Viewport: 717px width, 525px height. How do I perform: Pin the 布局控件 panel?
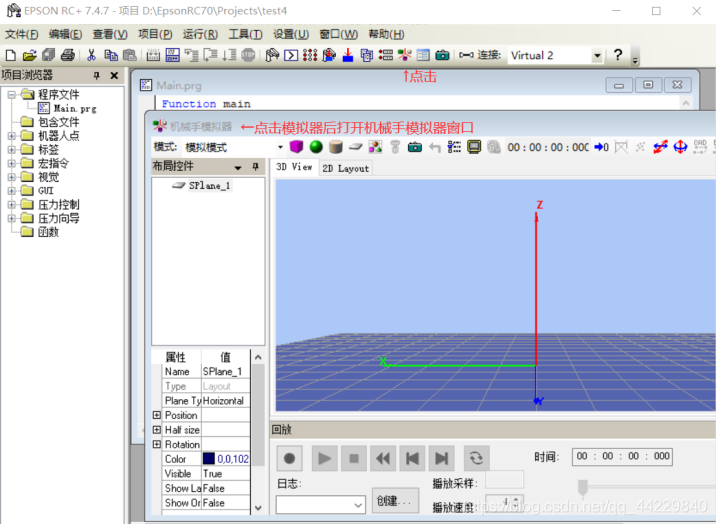point(256,167)
